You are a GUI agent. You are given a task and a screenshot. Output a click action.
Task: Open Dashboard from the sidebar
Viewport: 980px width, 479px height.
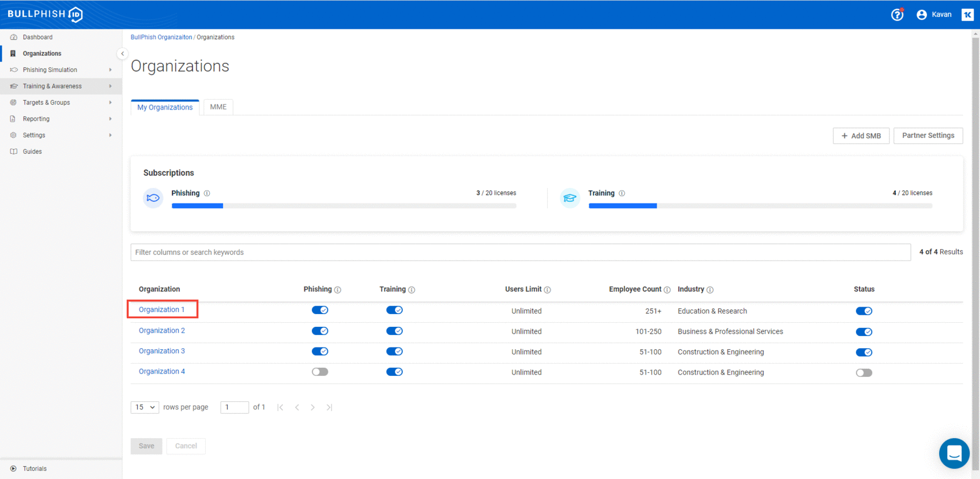tap(37, 37)
